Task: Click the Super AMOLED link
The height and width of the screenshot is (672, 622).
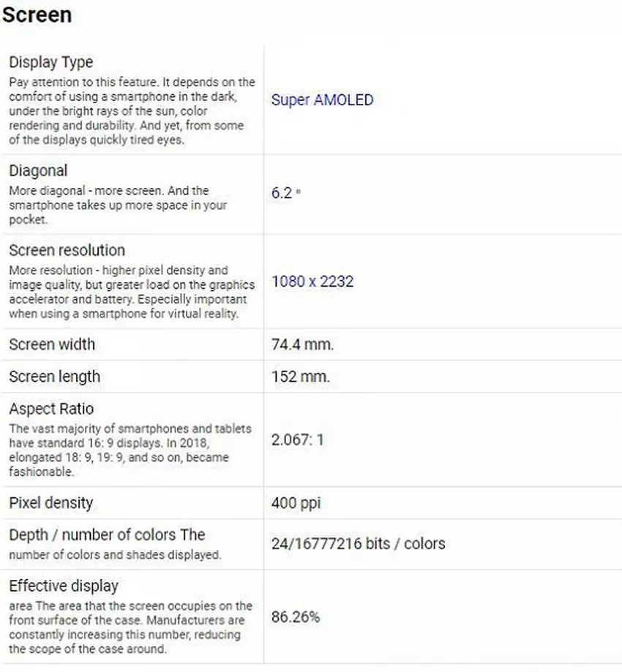Action: 322,100
